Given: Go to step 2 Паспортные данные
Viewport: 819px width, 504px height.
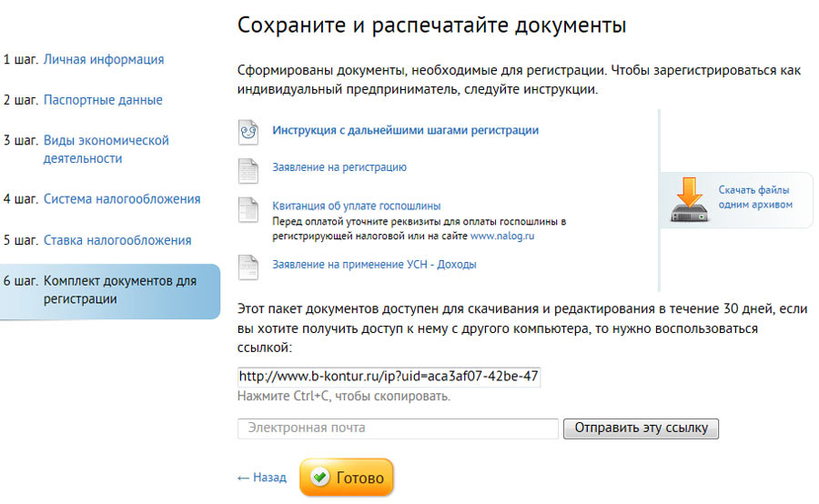Looking at the screenshot, I should coord(103,100).
